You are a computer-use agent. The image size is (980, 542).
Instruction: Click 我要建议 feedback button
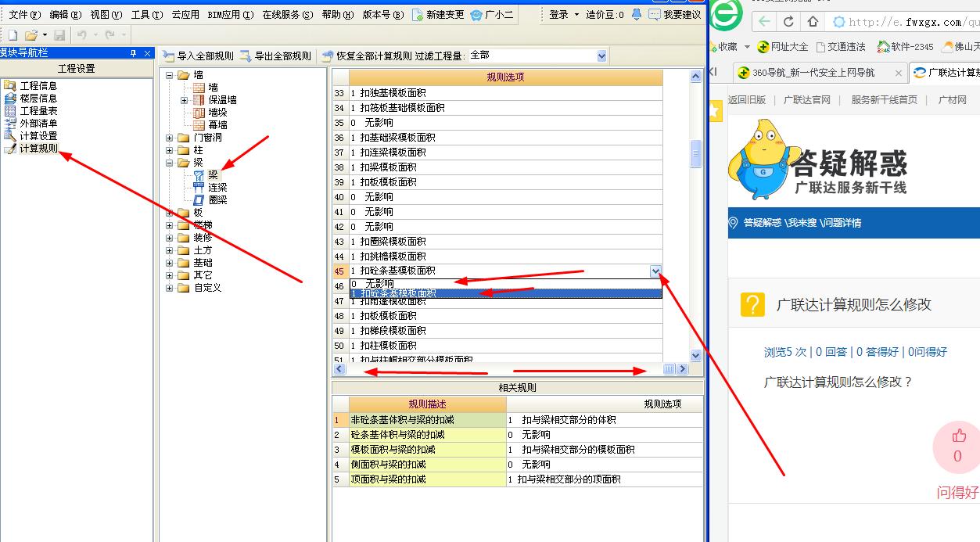click(675, 15)
